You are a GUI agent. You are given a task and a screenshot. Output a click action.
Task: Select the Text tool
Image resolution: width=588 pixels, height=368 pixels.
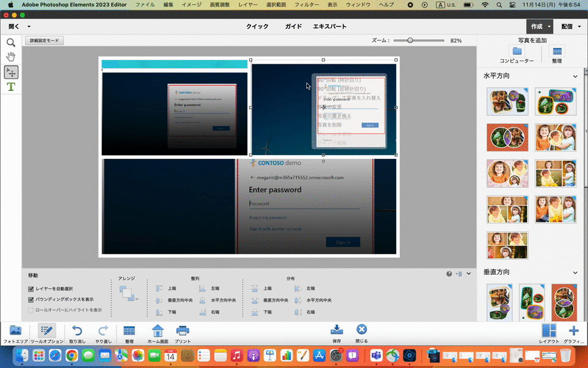[x=11, y=87]
